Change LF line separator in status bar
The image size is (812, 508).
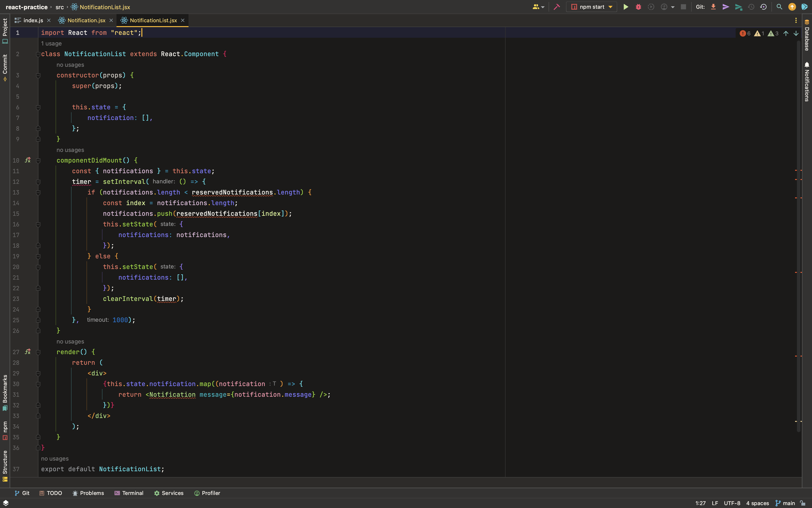click(715, 503)
